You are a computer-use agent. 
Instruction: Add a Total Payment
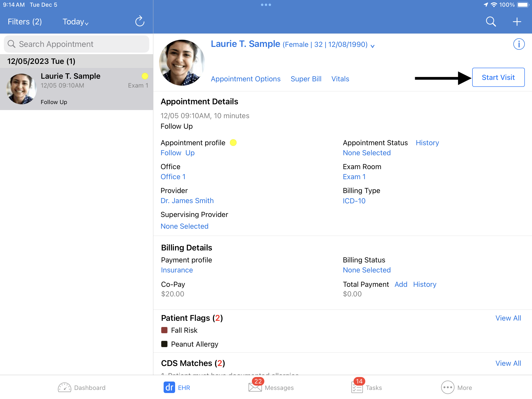point(401,284)
